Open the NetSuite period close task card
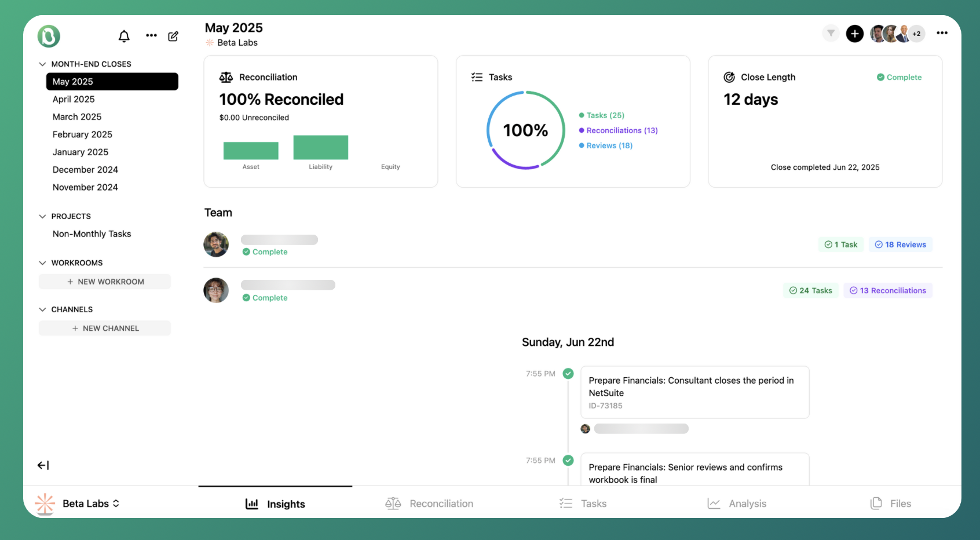 tap(695, 392)
